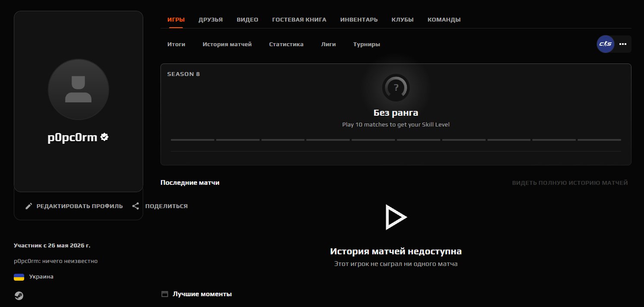Go to the ГОСТЕВАЯ КНИГА tab

pyautogui.click(x=299, y=20)
